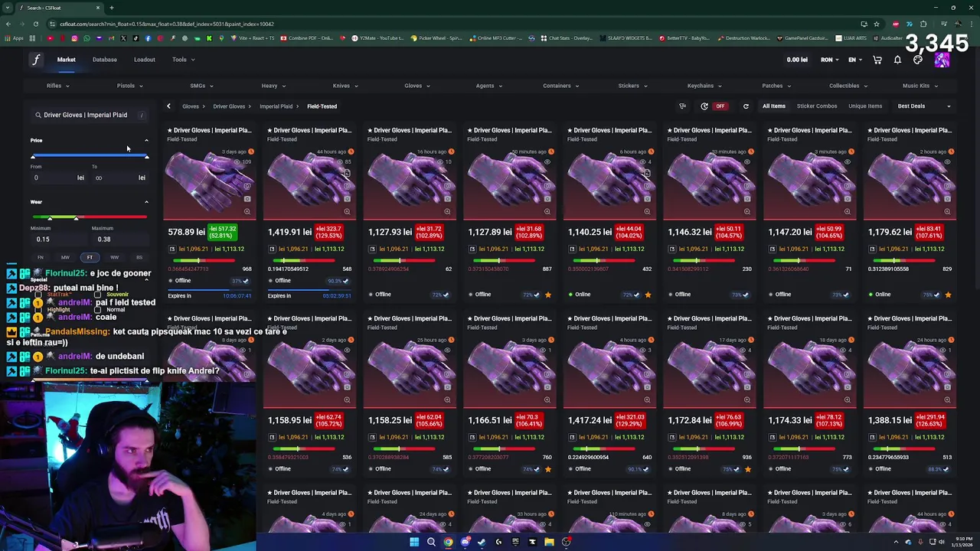The width and height of the screenshot is (980, 551).
Task: Click the wear Maximum 0.38 field
Action: click(x=119, y=239)
